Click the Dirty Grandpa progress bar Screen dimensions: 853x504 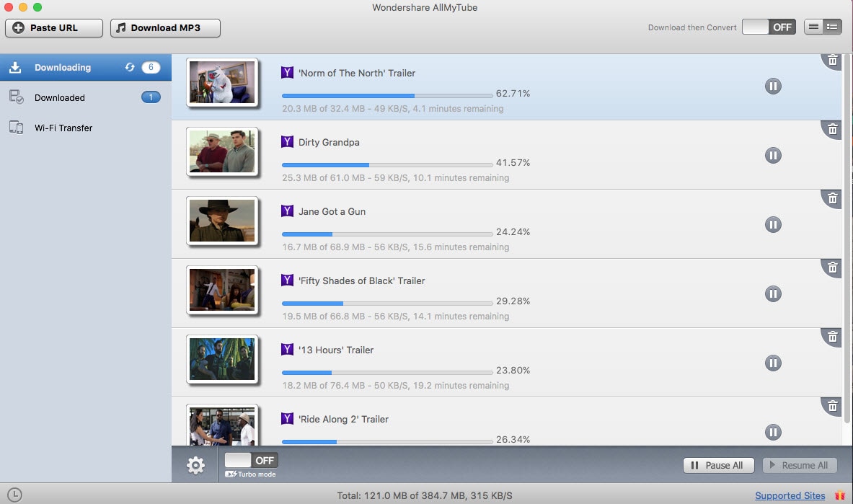coord(387,165)
